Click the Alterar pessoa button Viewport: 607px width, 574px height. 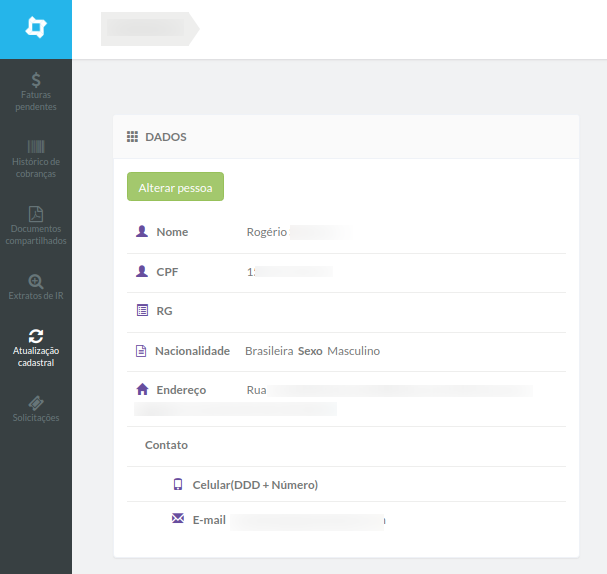click(x=175, y=187)
